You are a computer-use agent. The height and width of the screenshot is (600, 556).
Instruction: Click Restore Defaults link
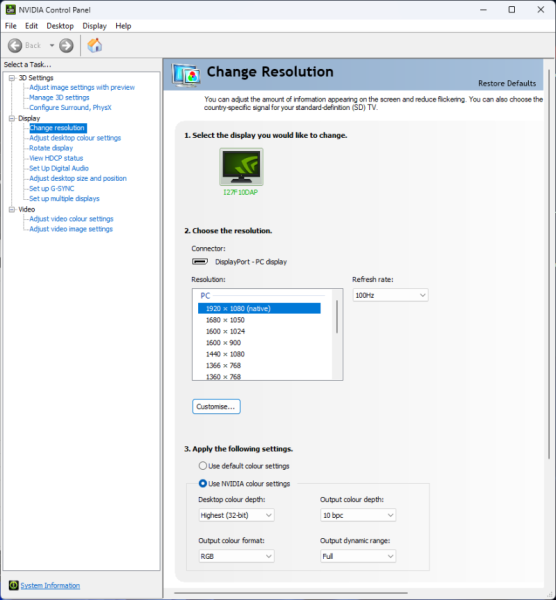[507, 83]
